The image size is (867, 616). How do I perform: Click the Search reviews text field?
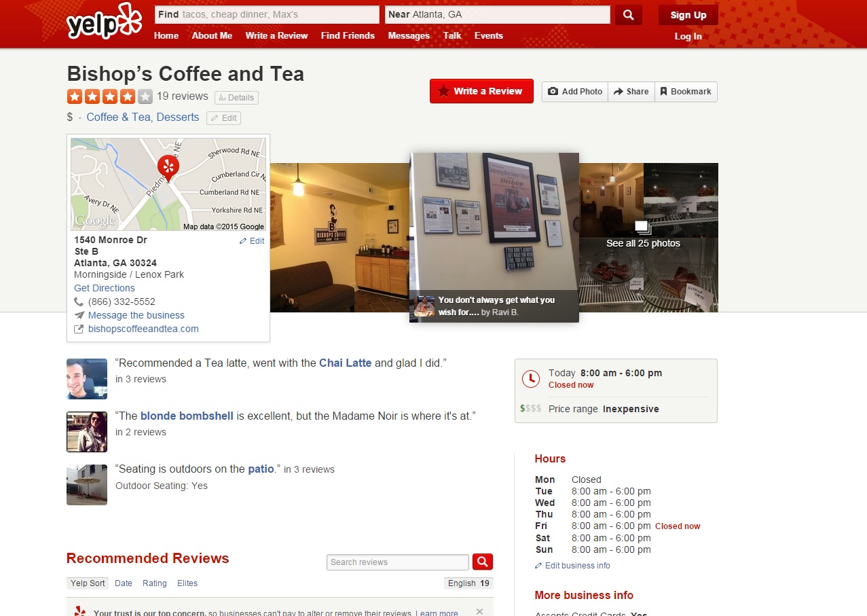(x=397, y=562)
